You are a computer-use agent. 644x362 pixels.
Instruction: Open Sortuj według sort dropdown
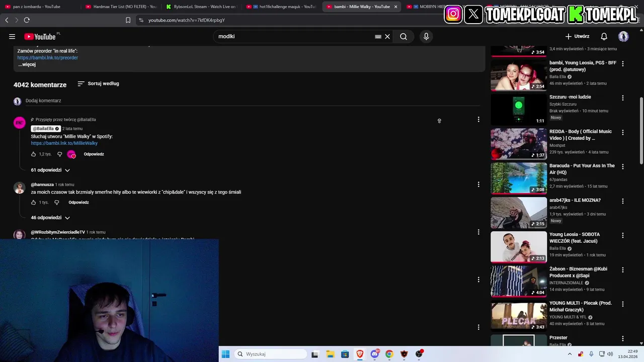[x=98, y=83]
